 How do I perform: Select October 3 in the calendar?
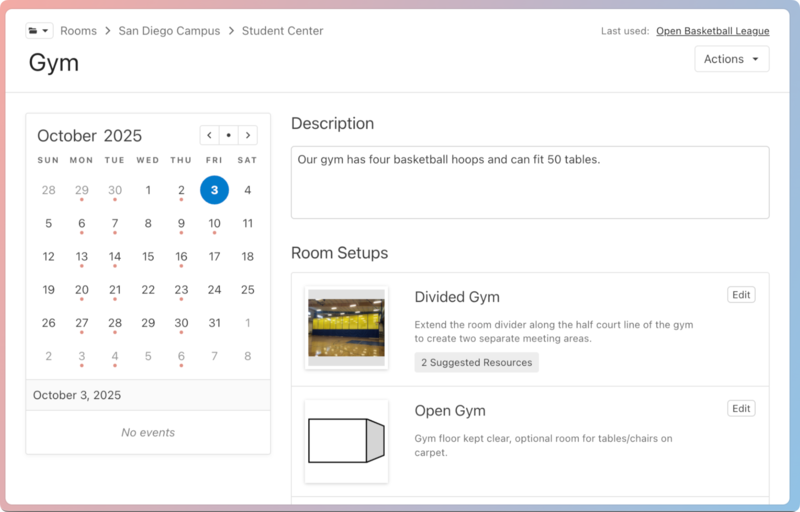click(214, 190)
